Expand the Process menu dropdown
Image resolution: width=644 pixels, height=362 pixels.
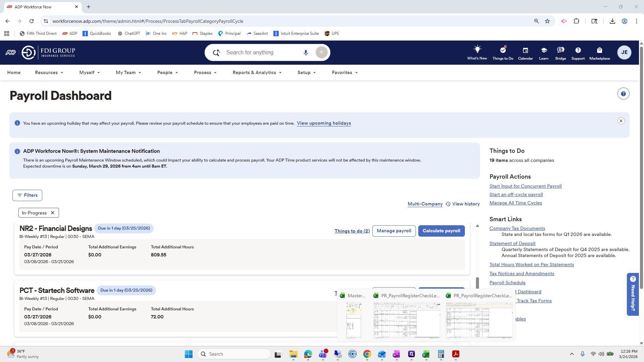tap(205, 73)
